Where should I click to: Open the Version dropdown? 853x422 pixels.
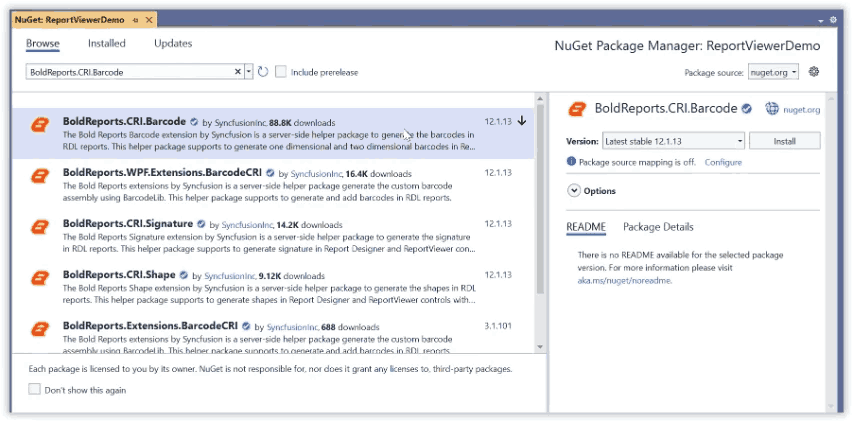tap(673, 141)
